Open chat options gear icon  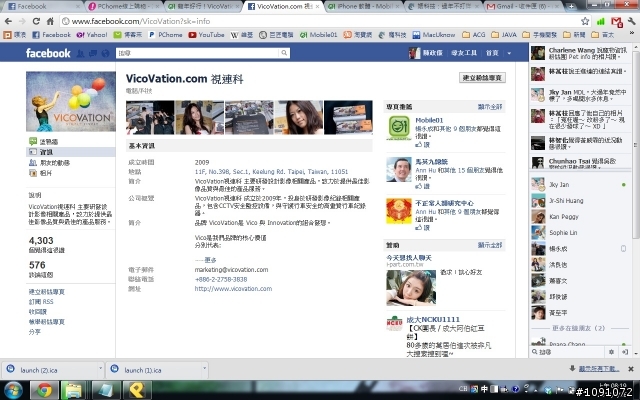[611, 351]
